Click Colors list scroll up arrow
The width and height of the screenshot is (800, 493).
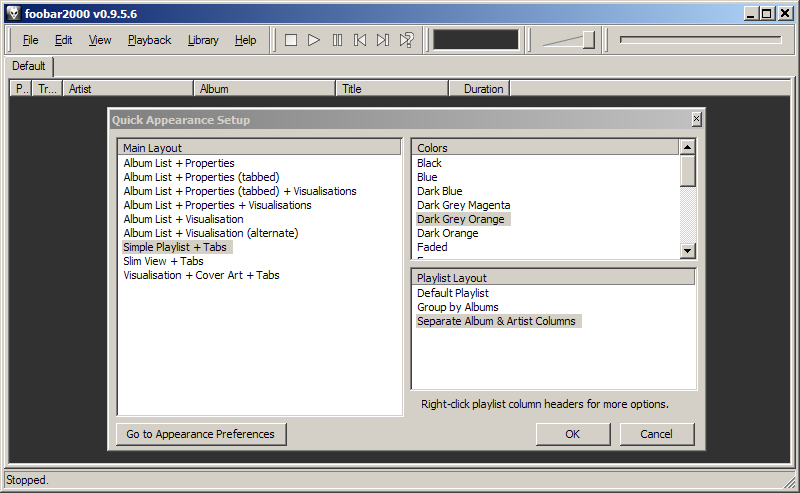click(688, 147)
